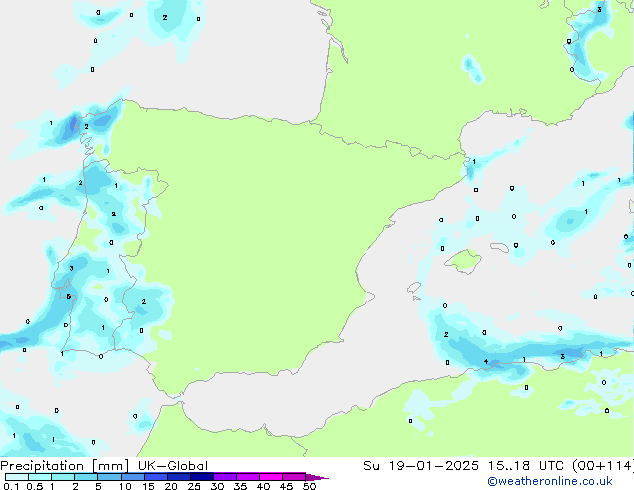Select the 35–40 mm legend color swatch

(248, 477)
